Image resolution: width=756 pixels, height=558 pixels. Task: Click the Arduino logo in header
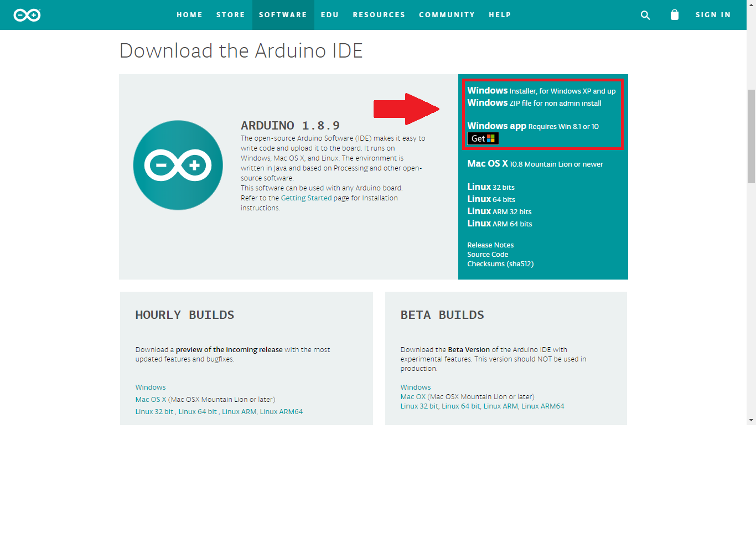click(x=27, y=15)
